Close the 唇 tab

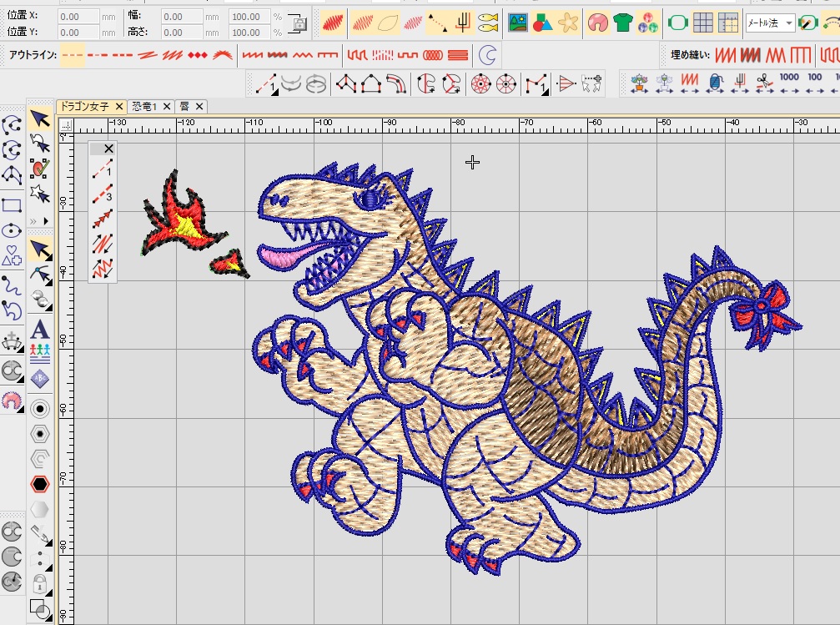coord(199,107)
